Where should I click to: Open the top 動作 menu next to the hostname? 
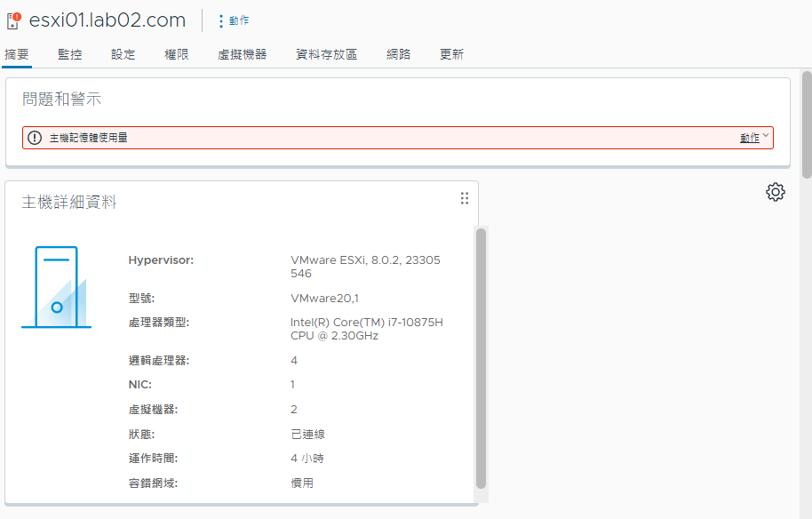point(234,20)
